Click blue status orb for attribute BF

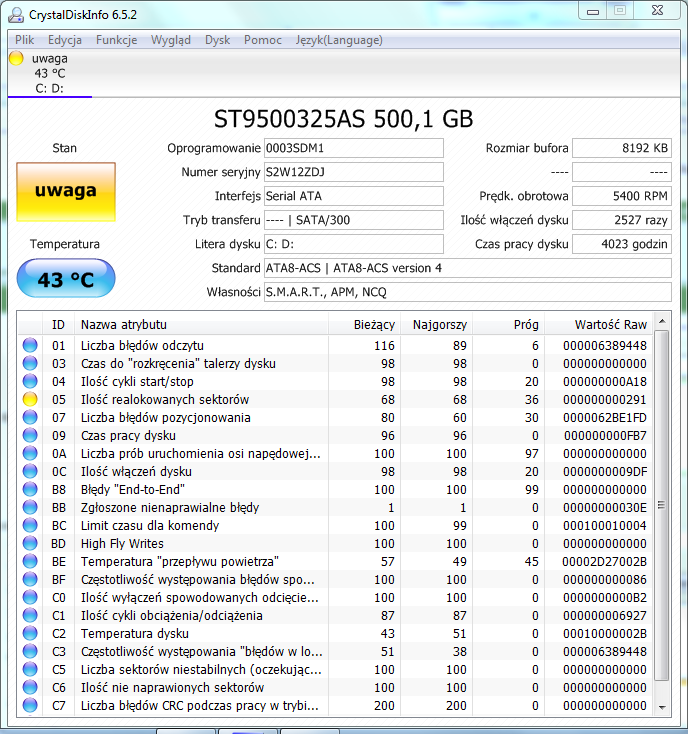(x=30, y=580)
